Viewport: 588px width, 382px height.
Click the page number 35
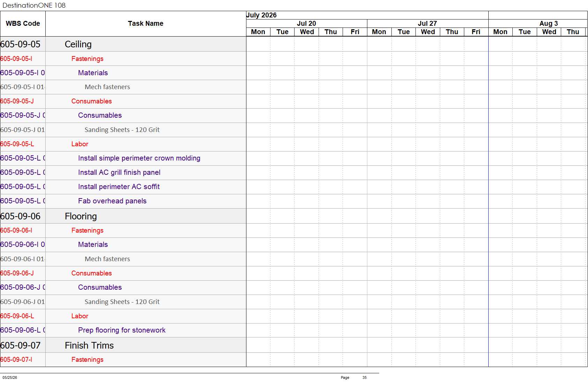click(365, 377)
